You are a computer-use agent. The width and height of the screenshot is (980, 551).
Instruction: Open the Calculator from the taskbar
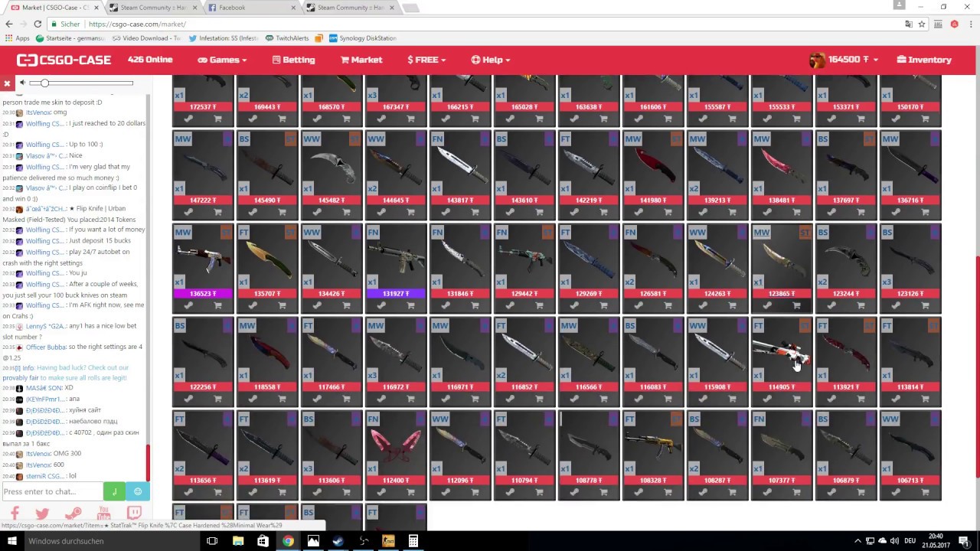tap(413, 541)
